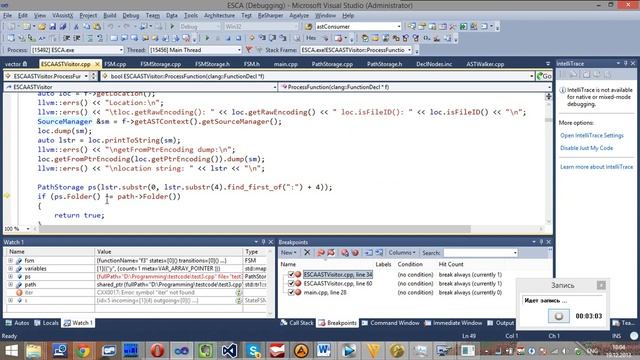Click Learn more about IntelliTrace link
The height and width of the screenshot is (360, 640).
(596, 167)
